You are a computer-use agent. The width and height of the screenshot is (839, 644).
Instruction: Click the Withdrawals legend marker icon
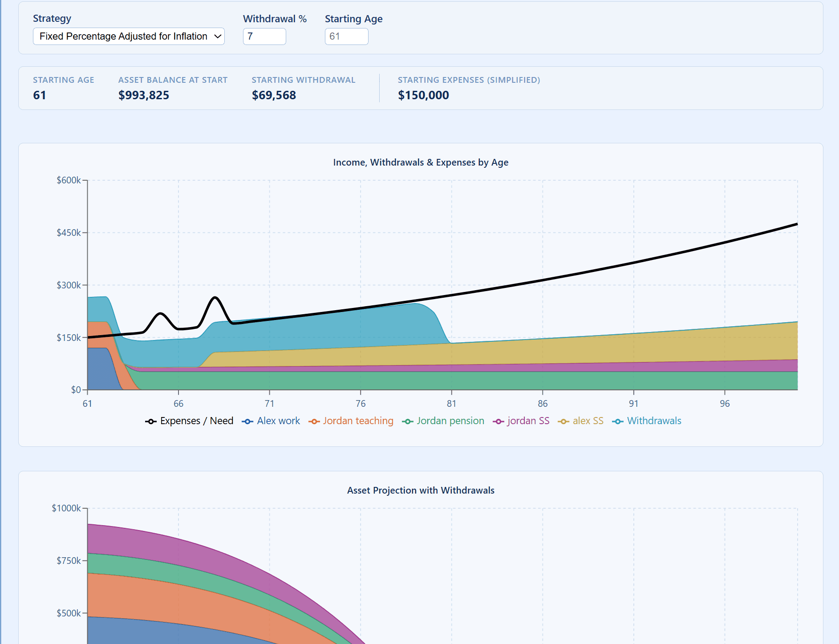point(617,421)
